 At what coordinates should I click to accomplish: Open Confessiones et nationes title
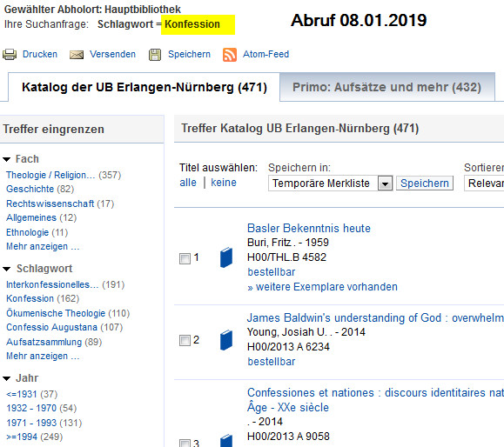coord(375,400)
